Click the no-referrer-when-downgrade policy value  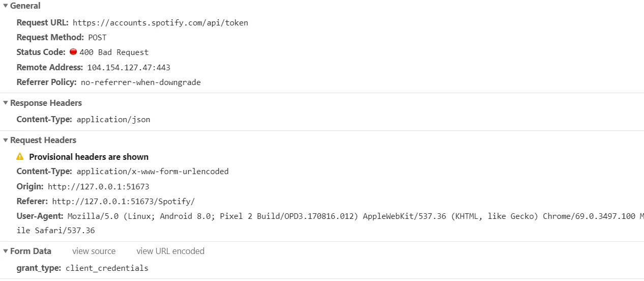click(141, 82)
